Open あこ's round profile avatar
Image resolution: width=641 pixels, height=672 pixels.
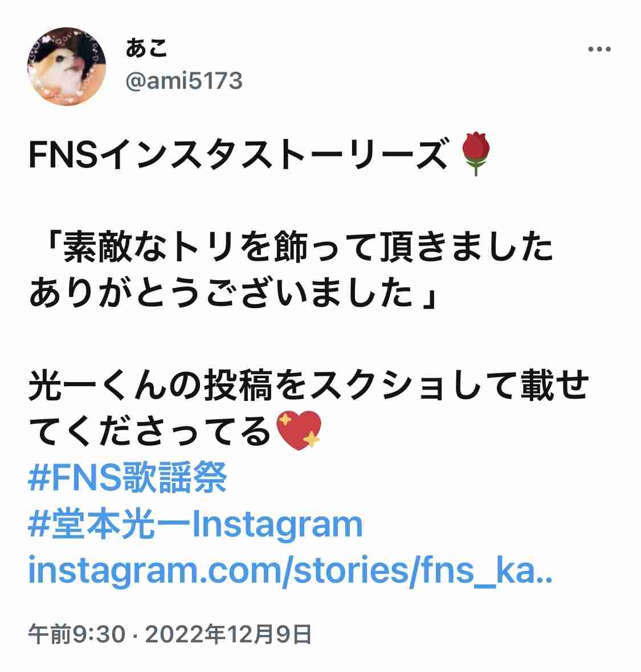coord(67,67)
